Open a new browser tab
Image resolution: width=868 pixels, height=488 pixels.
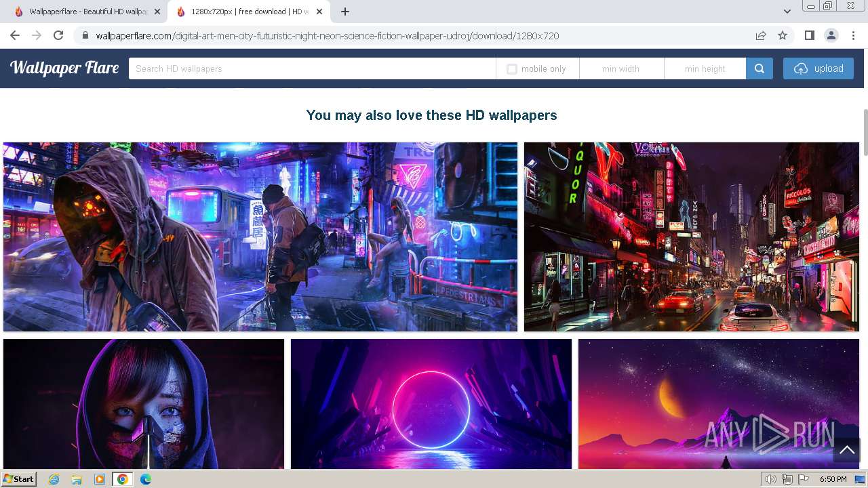[345, 12]
